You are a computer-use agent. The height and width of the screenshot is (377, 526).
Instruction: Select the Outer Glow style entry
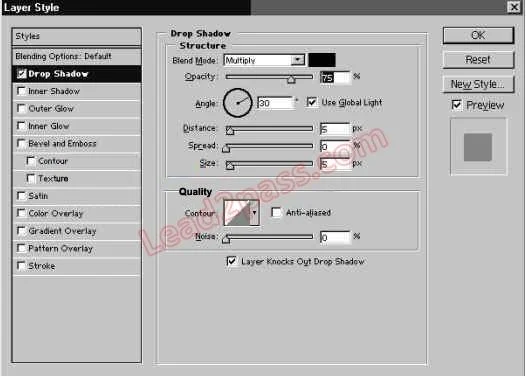(x=76, y=109)
